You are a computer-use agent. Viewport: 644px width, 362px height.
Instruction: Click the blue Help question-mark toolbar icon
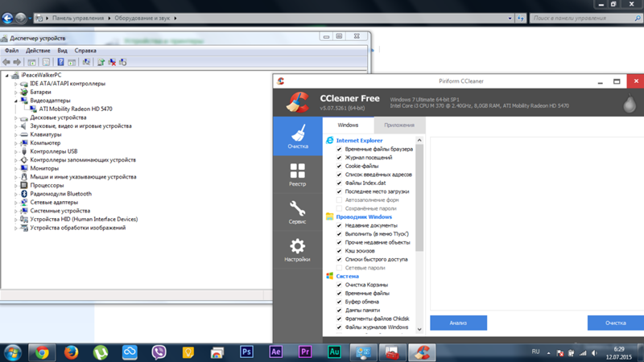(60, 62)
